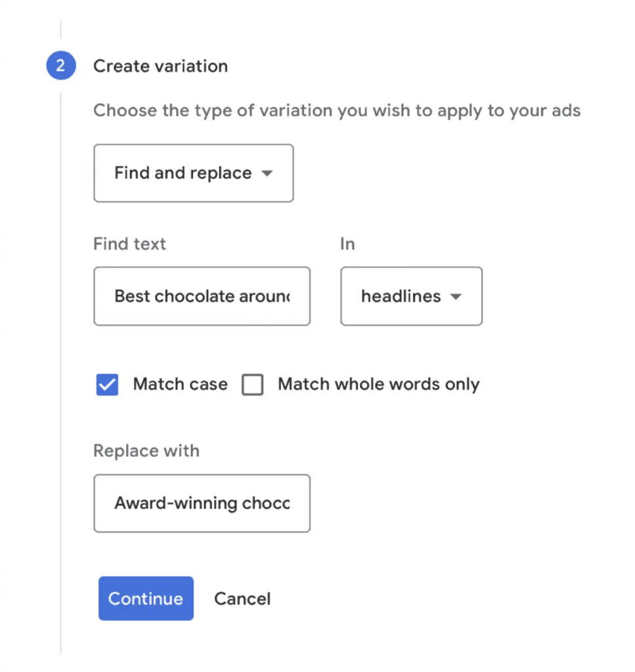Focus the Find text input field
This screenshot has height=672, width=635.
[202, 296]
